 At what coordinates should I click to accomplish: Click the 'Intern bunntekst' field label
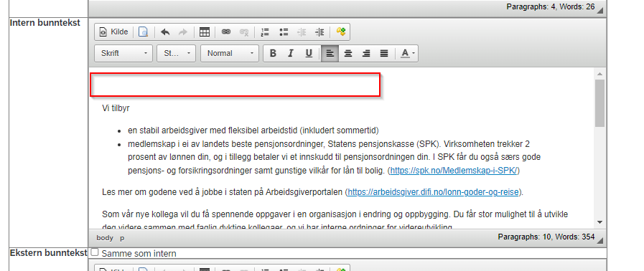(x=45, y=23)
